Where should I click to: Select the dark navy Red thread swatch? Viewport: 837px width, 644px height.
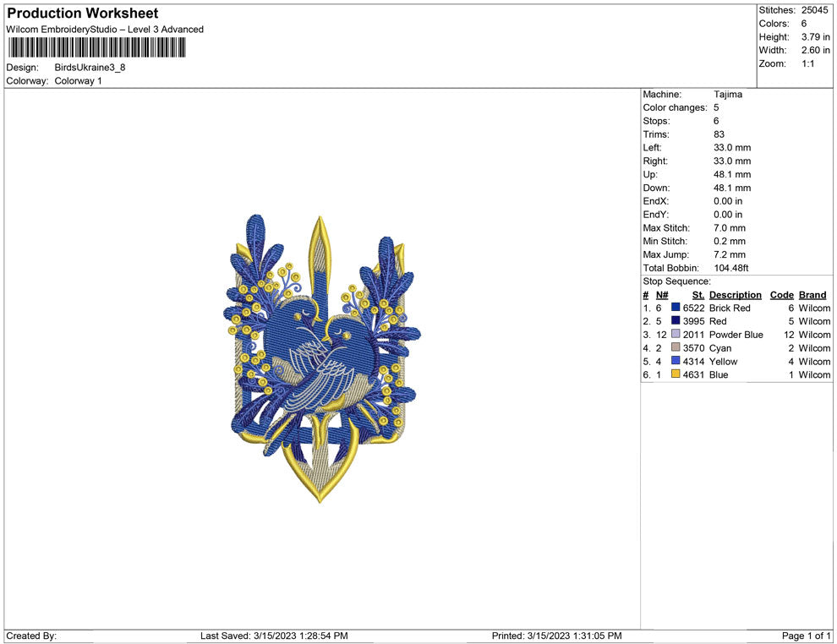676,321
